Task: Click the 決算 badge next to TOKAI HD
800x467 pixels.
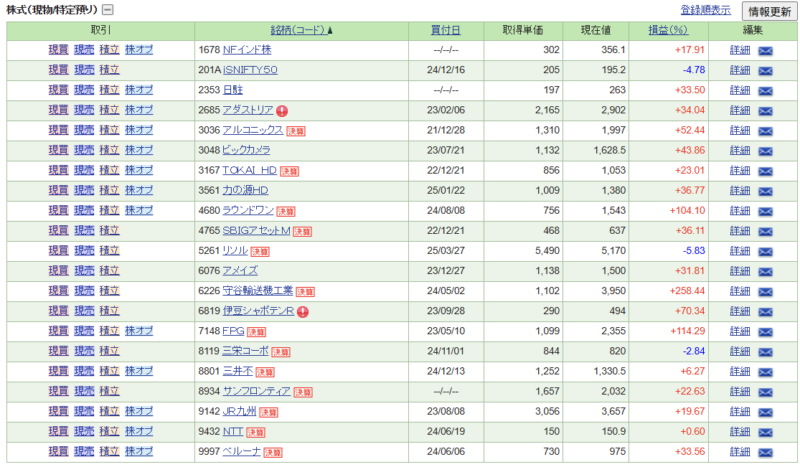Action: tap(289, 171)
